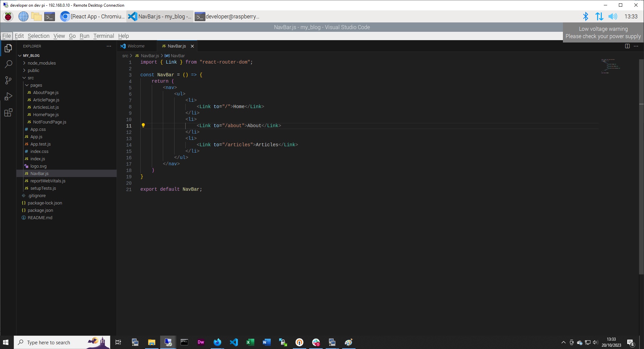Switch to developer@raspberry terminal window
Image resolution: width=644 pixels, height=349 pixels.
(x=227, y=16)
